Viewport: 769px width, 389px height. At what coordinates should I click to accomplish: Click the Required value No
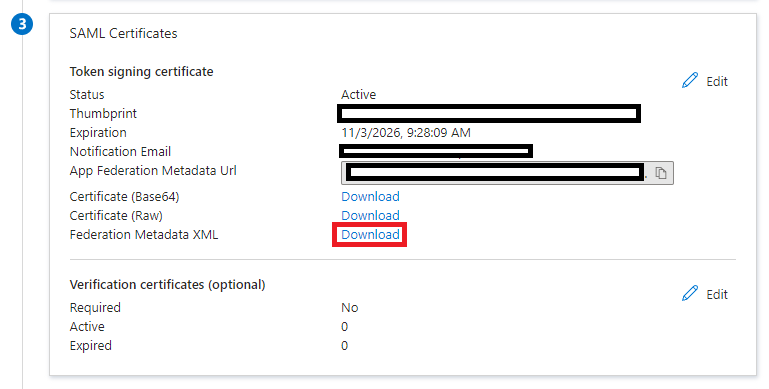pos(350,308)
